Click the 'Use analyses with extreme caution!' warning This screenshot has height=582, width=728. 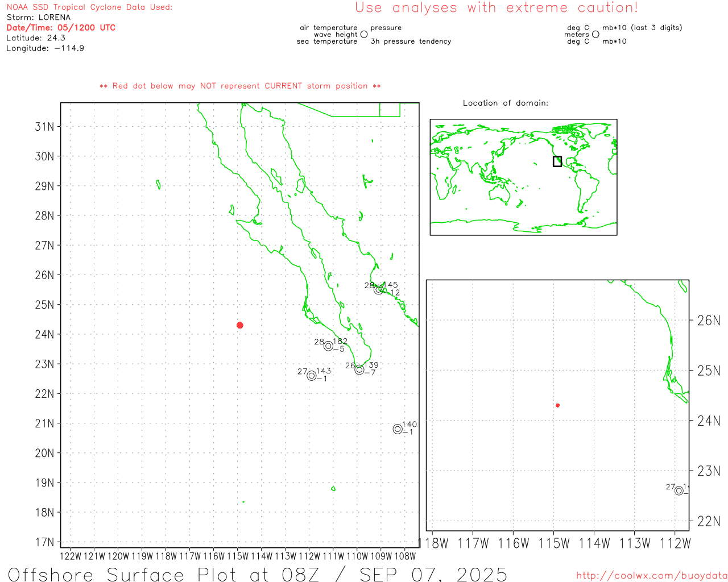click(x=497, y=7)
